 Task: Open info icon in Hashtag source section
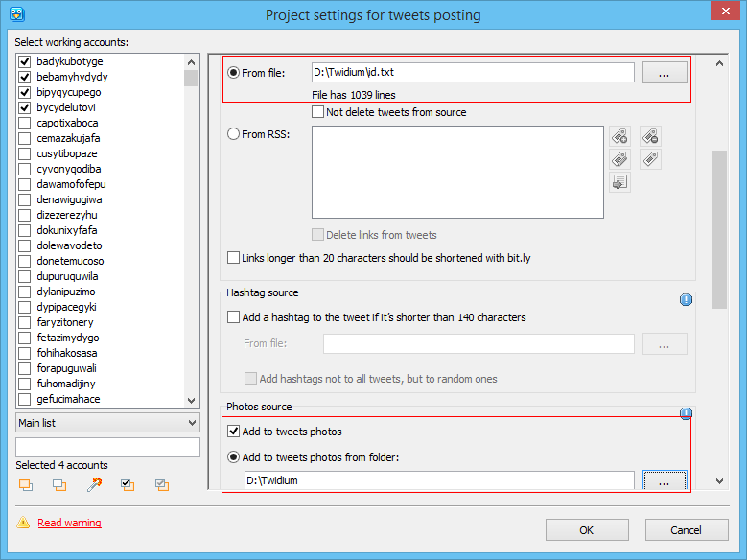coord(686,299)
